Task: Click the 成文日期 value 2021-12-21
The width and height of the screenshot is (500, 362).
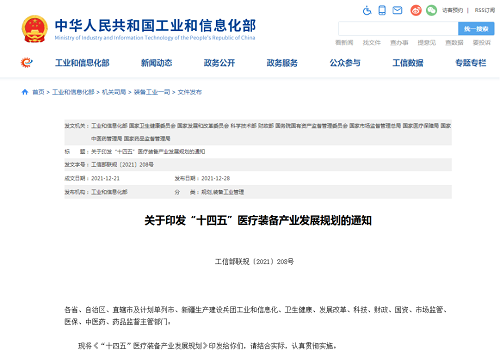Action: (105, 178)
